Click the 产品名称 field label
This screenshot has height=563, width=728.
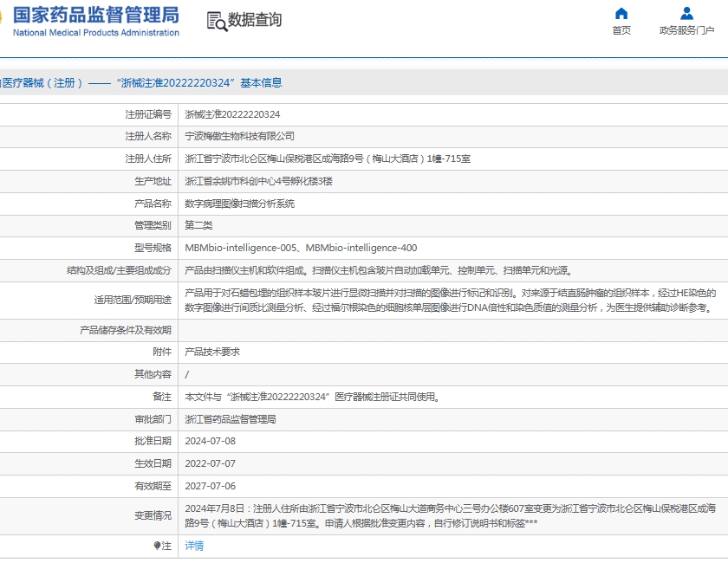tap(153, 204)
